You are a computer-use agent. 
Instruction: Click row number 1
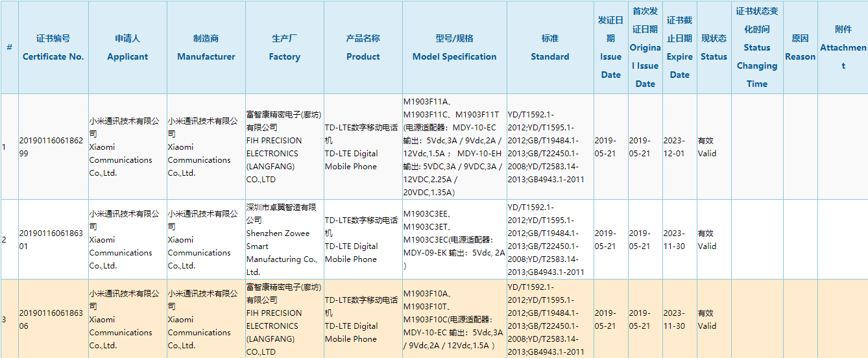tap(4, 147)
